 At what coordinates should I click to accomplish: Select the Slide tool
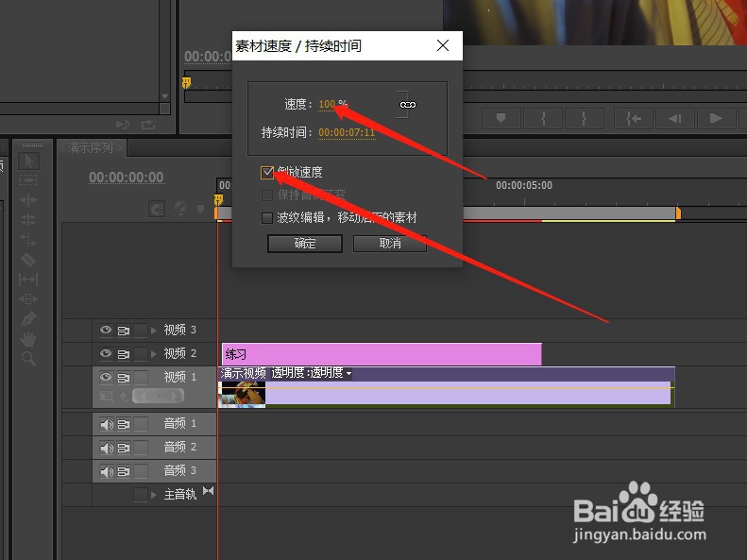point(28,299)
